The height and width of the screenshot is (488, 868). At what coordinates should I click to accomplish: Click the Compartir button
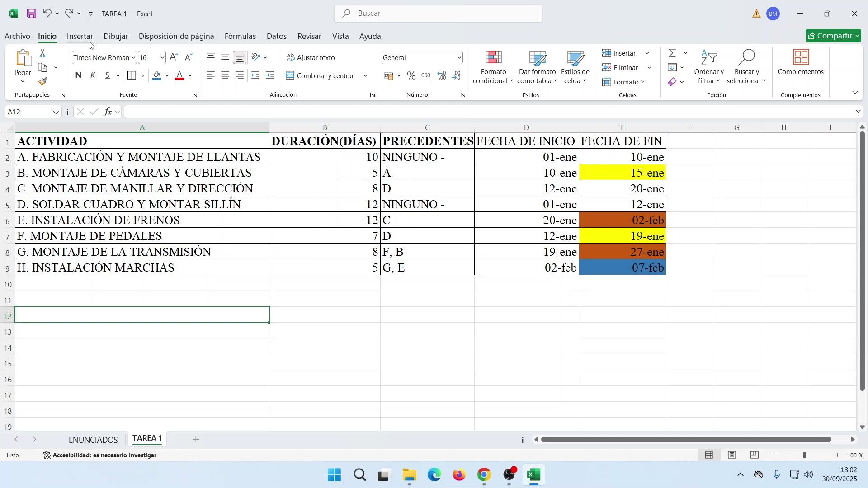[x=833, y=36]
